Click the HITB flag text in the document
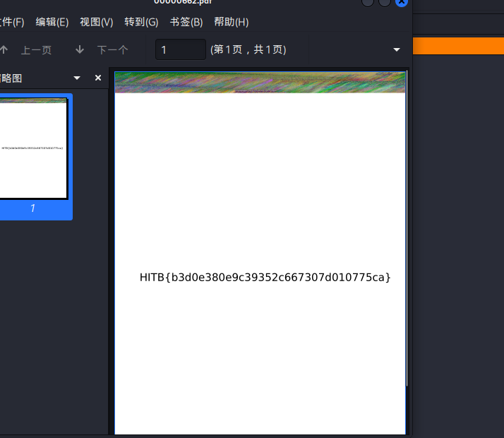 click(265, 277)
